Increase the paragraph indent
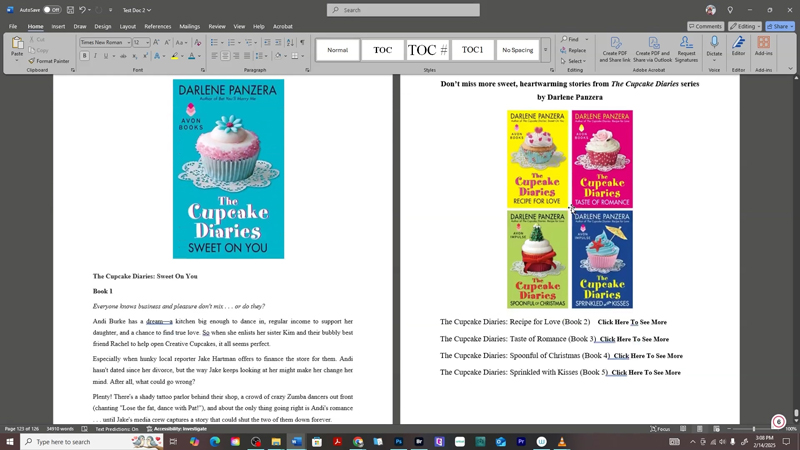This screenshot has width=800, height=450. pyautogui.click(x=278, y=42)
